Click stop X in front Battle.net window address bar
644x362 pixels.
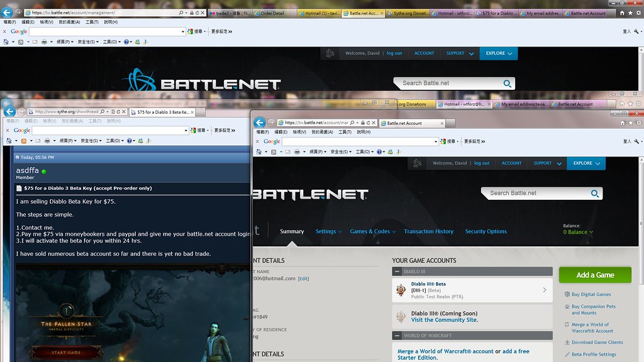click(x=374, y=123)
